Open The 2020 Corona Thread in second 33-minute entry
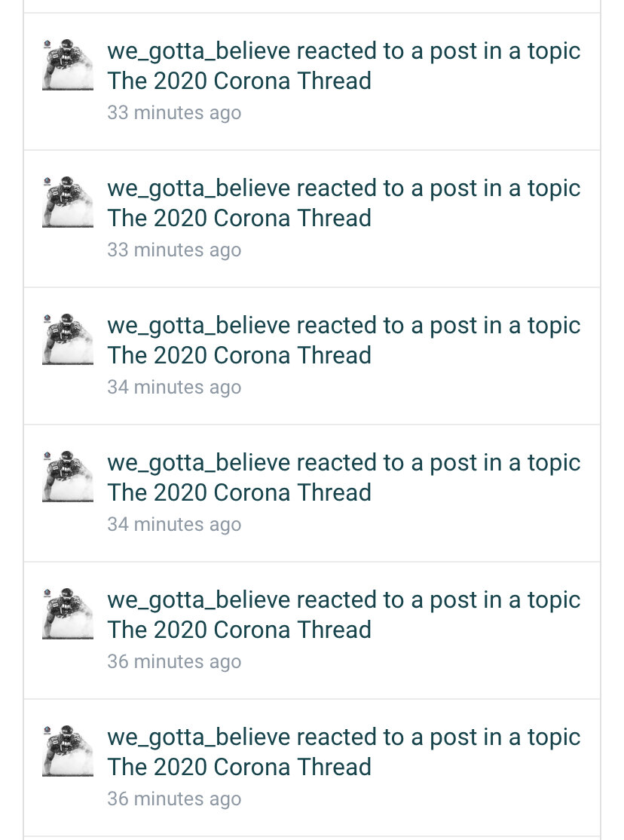This screenshot has width=624, height=840. [x=239, y=218]
